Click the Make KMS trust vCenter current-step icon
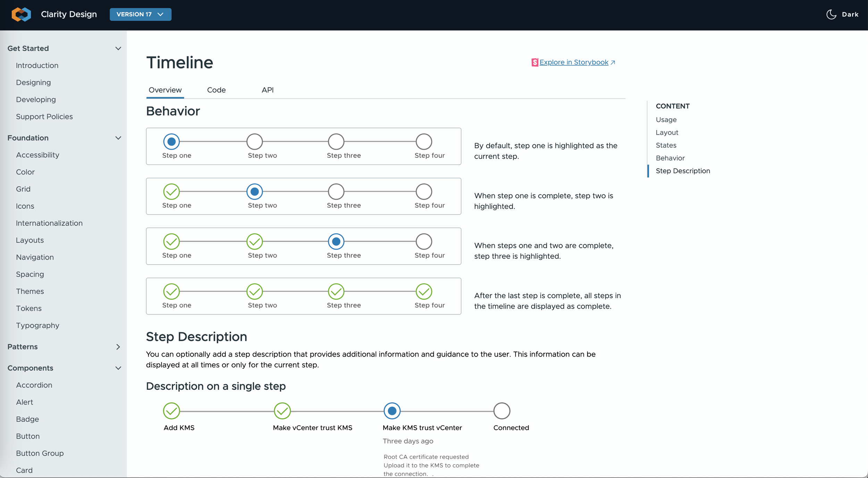The width and height of the screenshot is (868, 478). (392, 411)
